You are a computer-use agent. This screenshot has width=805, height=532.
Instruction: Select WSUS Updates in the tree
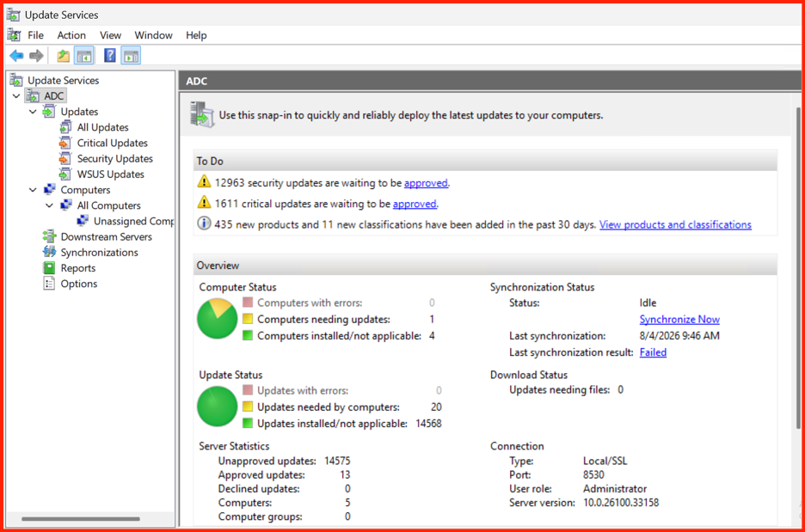(110, 174)
